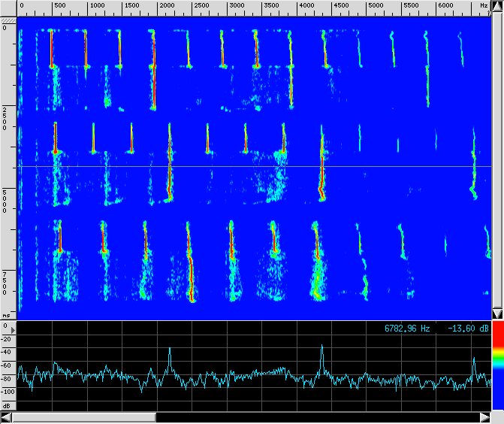Click the horizontal scrollbar right arrow

click(x=484, y=417)
